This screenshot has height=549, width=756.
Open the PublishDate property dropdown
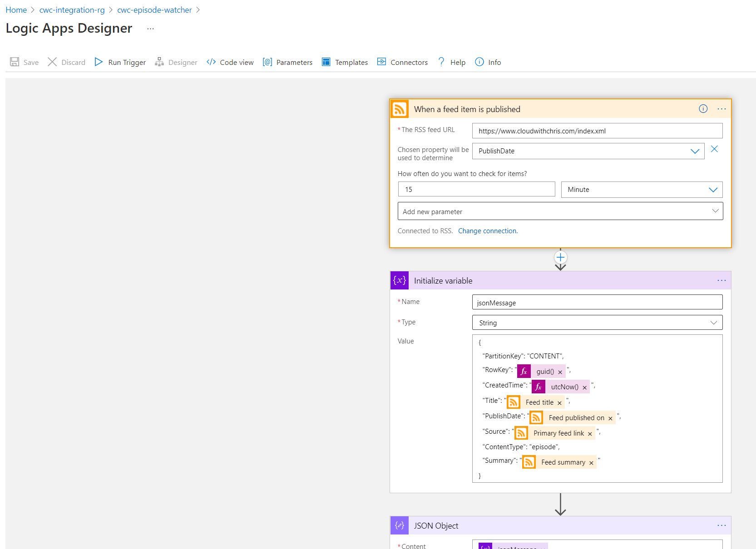point(694,151)
